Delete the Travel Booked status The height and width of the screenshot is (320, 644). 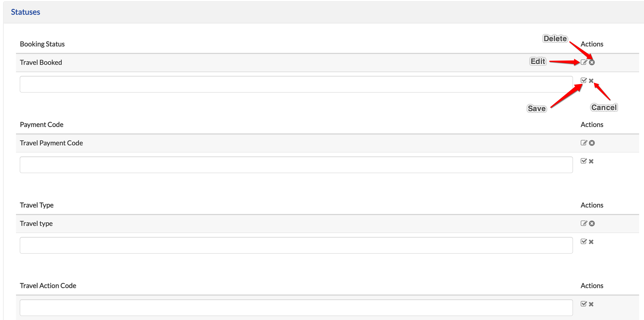(592, 62)
